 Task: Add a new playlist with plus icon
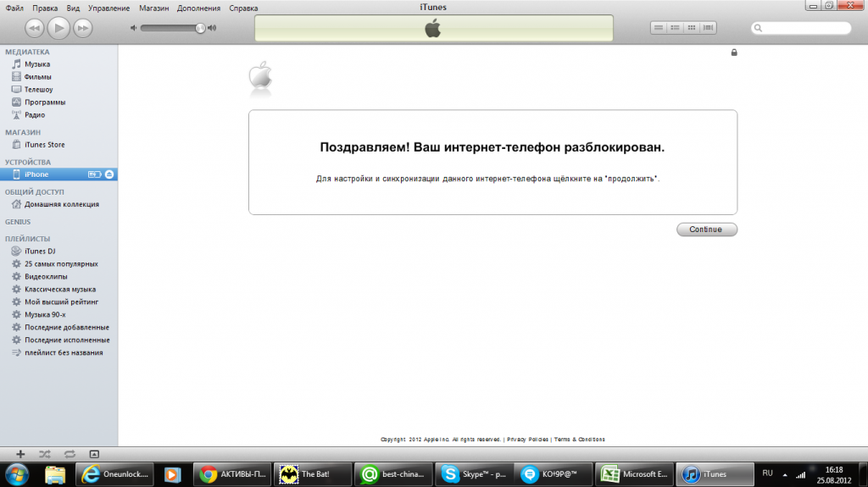click(x=21, y=454)
